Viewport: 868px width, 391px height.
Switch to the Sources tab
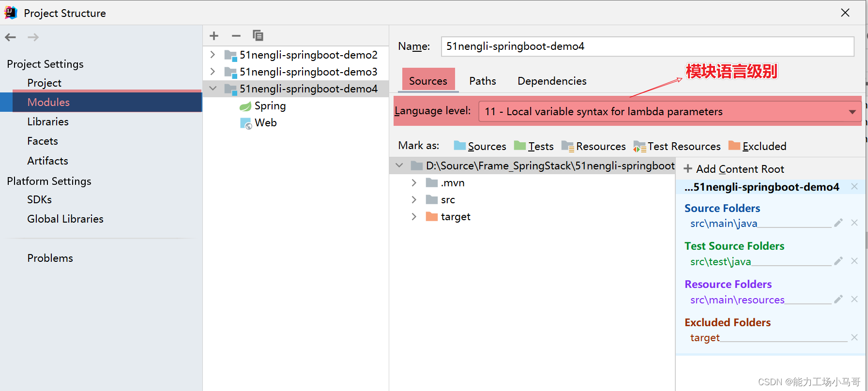click(x=428, y=81)
